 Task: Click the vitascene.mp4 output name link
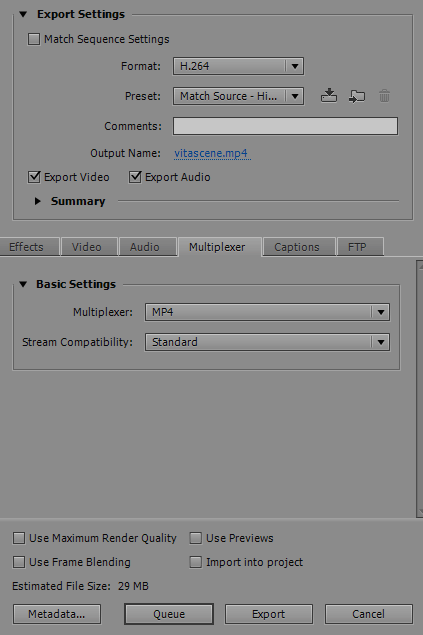tap(211, 153)
